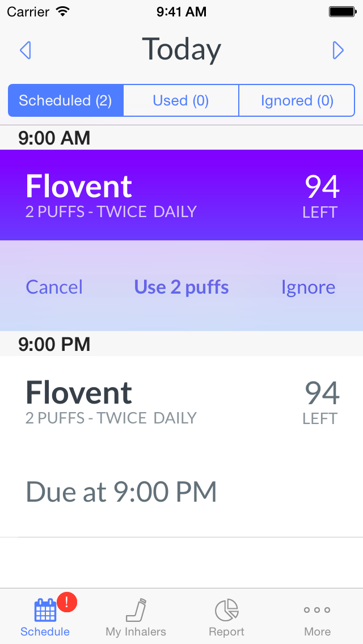Open My Inhalers inhaler icon
This screenshot has height=644, width=363.
pos(136,610)
